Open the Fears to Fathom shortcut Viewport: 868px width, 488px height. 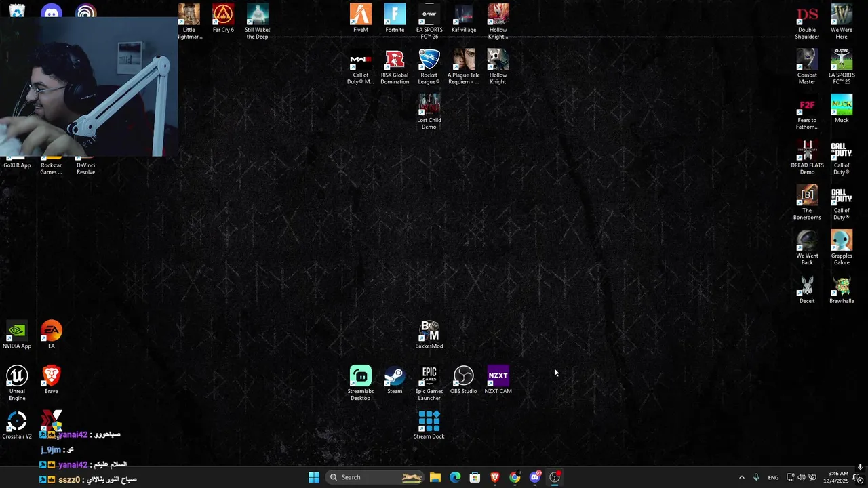(807, 113)
